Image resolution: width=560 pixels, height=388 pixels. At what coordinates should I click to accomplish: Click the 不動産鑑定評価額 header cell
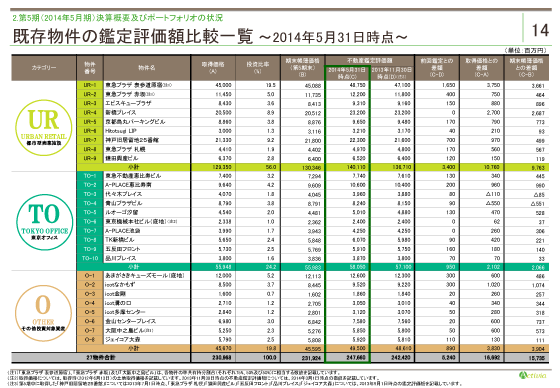(370, 60)
